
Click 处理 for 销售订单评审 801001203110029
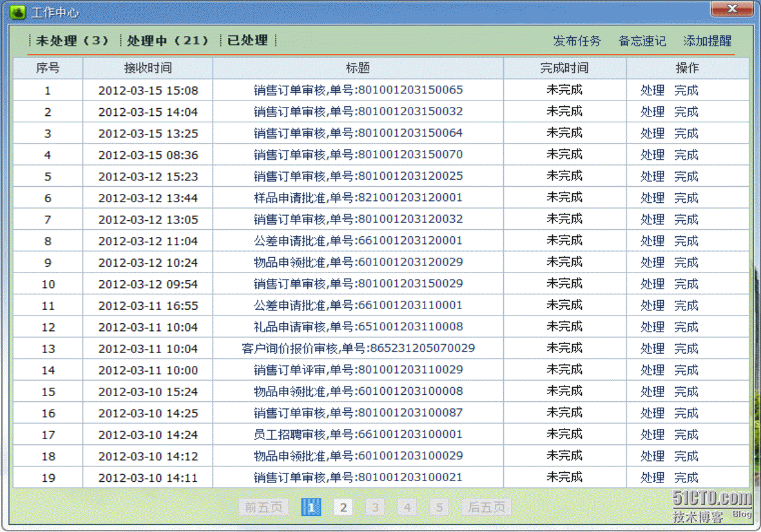point(652,370)
